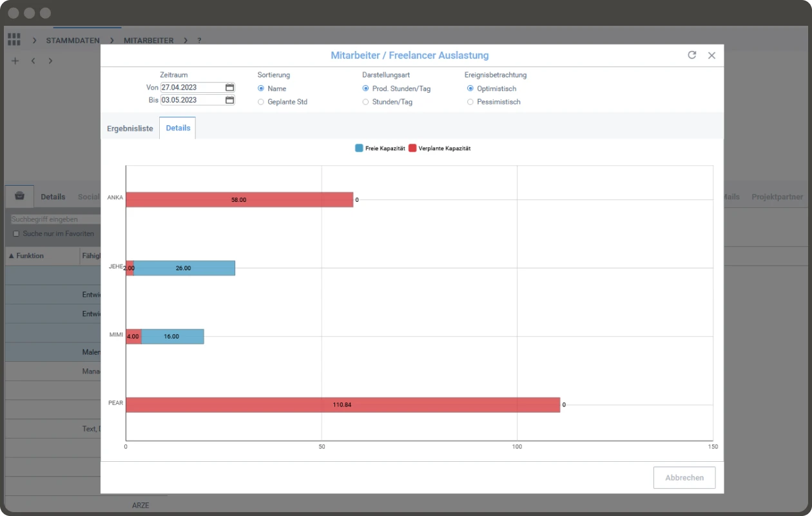This screenshot has height=516, width=812.
Task: Go to previous record with left arrow
Action: [x=33, y=61]
